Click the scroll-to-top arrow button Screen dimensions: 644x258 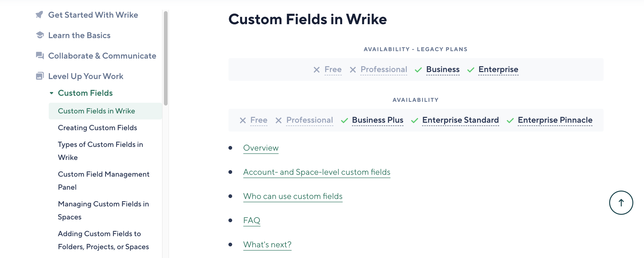pos(621,203)
